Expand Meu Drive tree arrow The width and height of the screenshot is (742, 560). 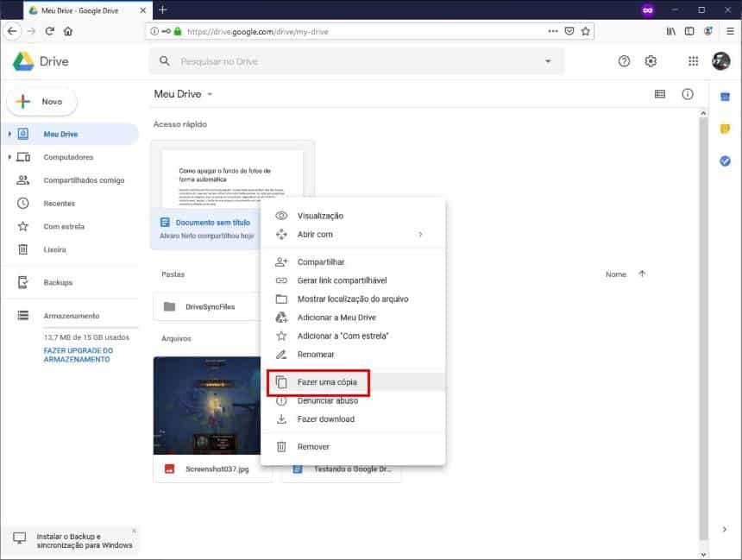9,134
